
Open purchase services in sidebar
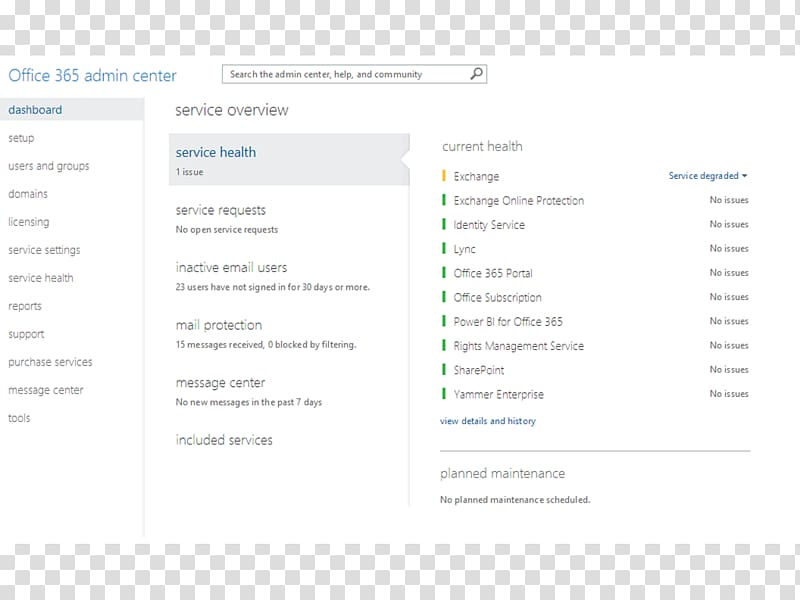click(x=50, y=362)
